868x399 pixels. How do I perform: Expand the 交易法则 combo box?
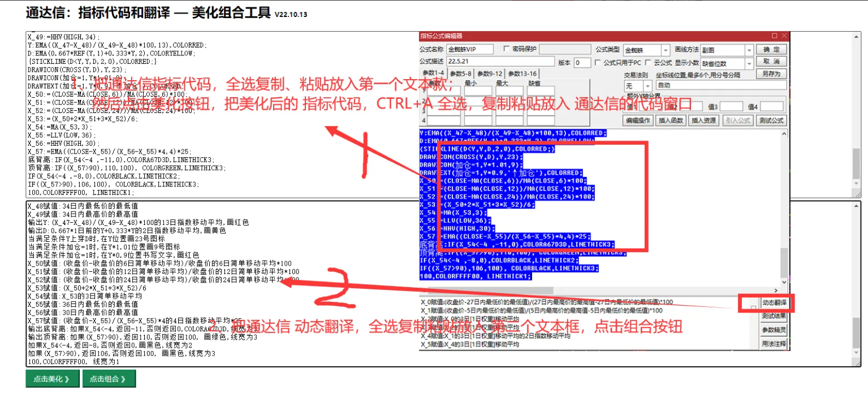click(648, 85)
